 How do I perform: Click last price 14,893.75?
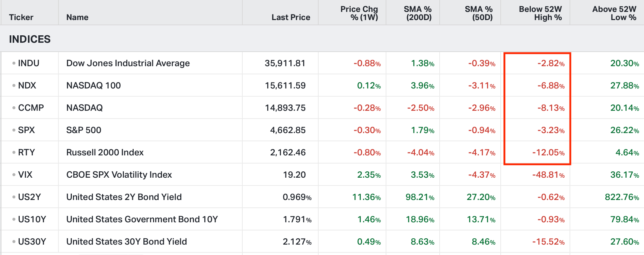[x=285, y=108]
